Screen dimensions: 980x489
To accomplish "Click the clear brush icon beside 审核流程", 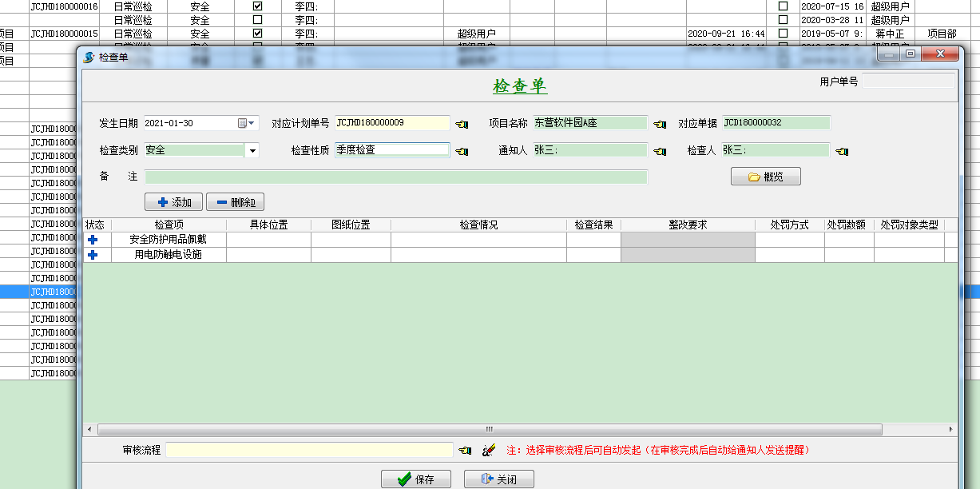I will 489,451.
